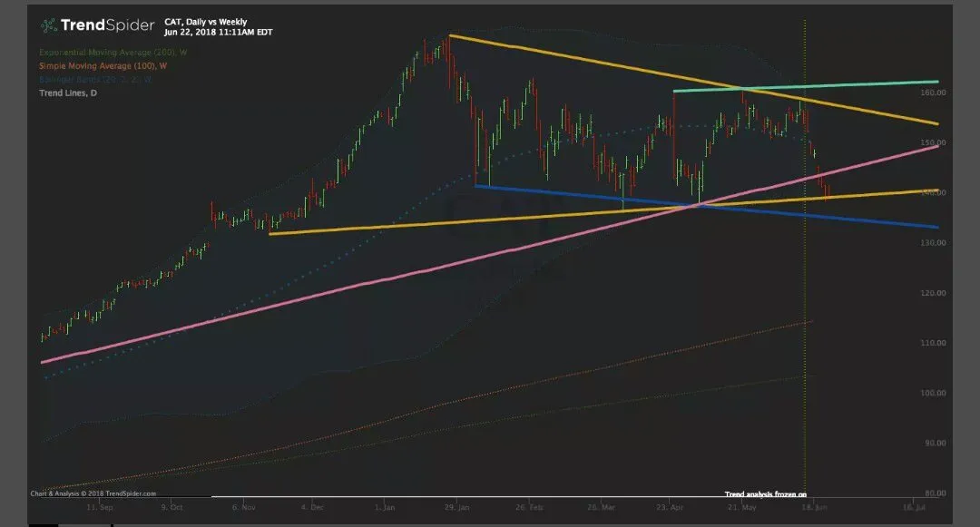
Task: Click the '4. Dec' date label
Action: click(312, 507)
